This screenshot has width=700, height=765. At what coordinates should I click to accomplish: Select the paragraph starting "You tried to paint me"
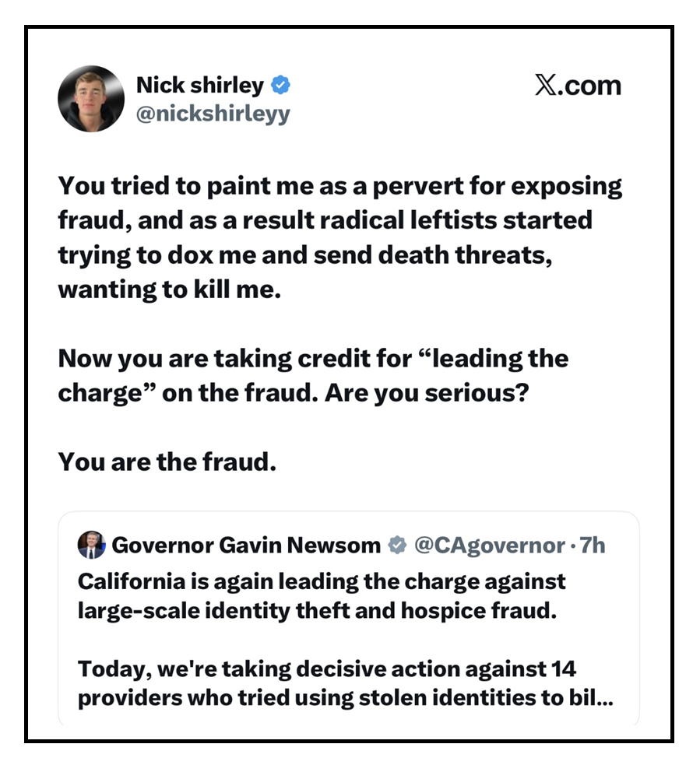pos(340,237)
